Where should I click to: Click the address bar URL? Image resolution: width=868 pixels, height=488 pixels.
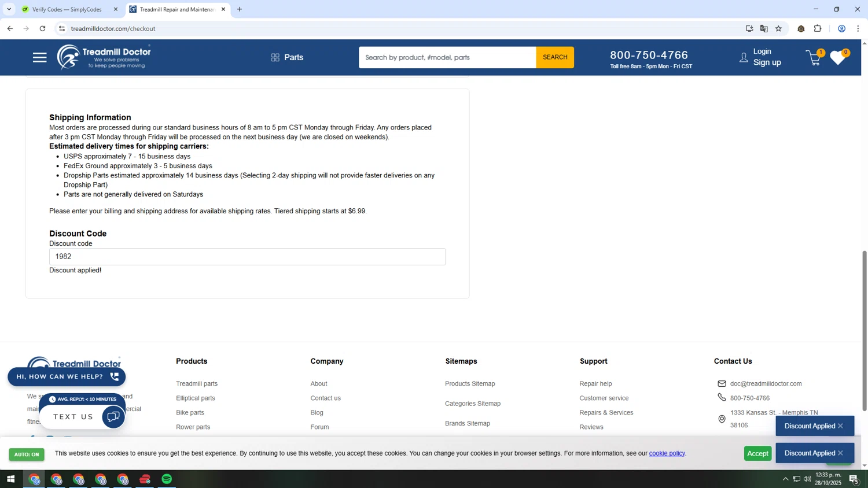tap(113, 28)
